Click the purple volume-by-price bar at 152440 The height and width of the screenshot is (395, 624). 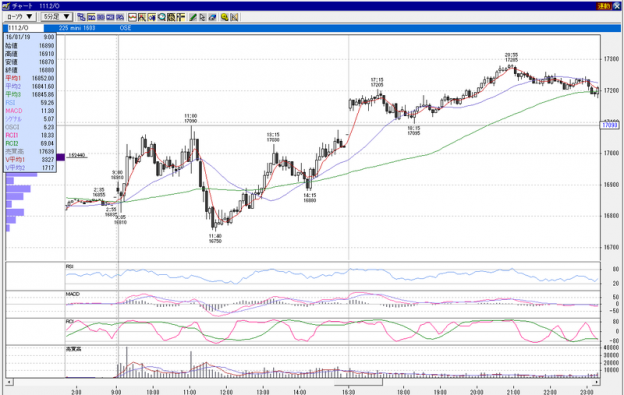pyautogui.click(x=60, y=158)
